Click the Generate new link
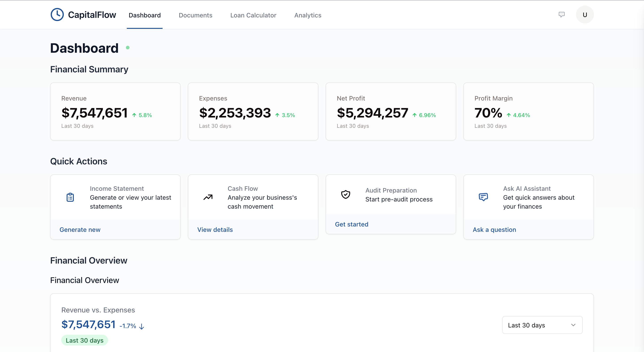 pyautogui.click(x=80, y=229)
